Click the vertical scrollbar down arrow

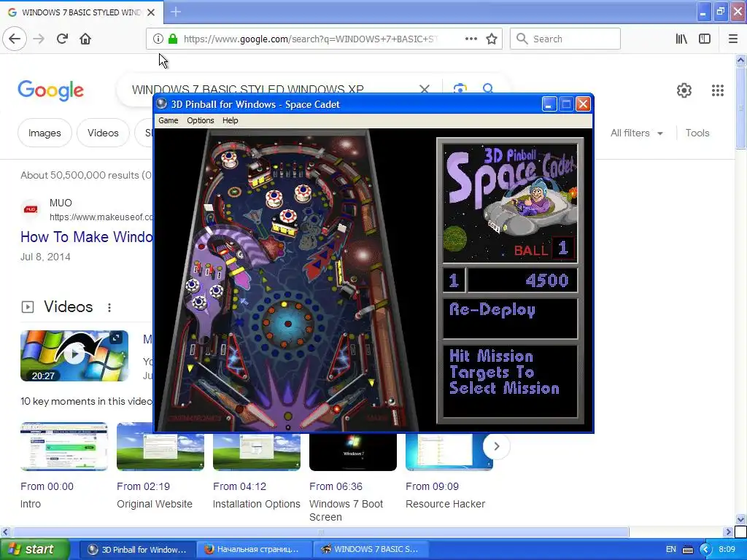tap(740, 519)
